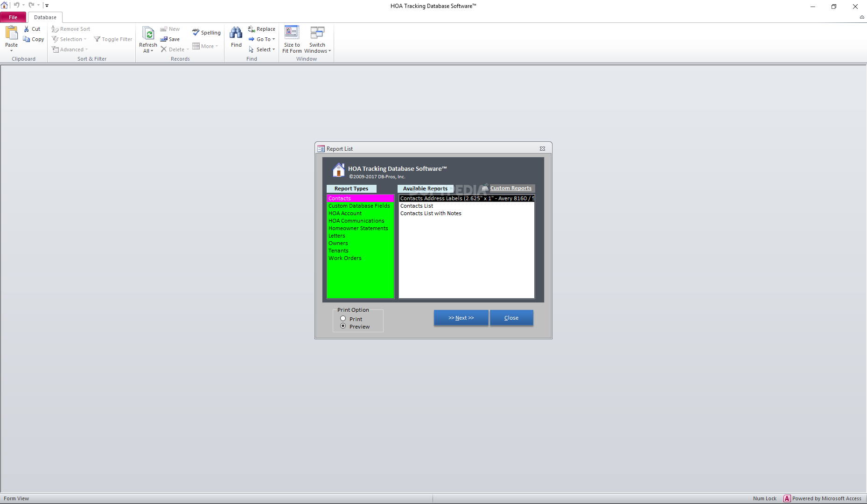Select Letters report type
Image resolution: width=867 pixels, height=504 pixels.
[x=360, y=236]
